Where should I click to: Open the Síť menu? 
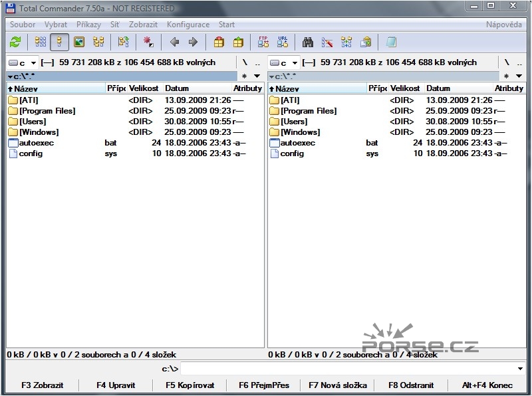click(114, 25)
